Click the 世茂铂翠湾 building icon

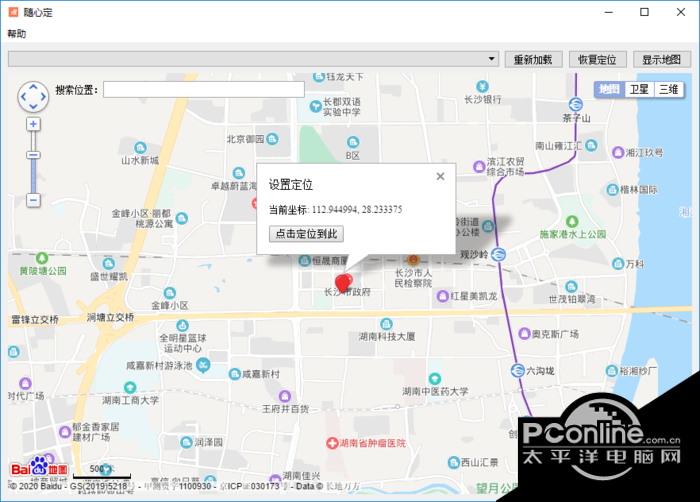[x=571, y=286]
